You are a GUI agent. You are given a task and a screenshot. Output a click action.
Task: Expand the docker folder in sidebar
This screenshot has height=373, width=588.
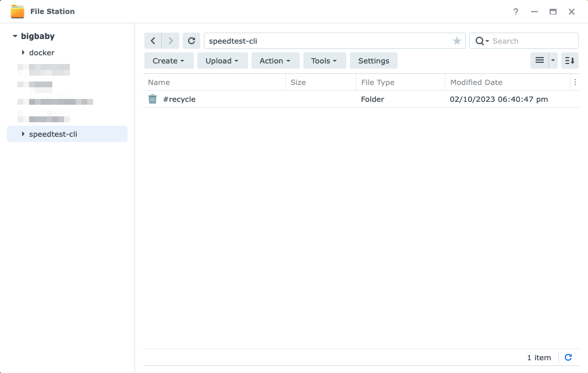point(23,52)
